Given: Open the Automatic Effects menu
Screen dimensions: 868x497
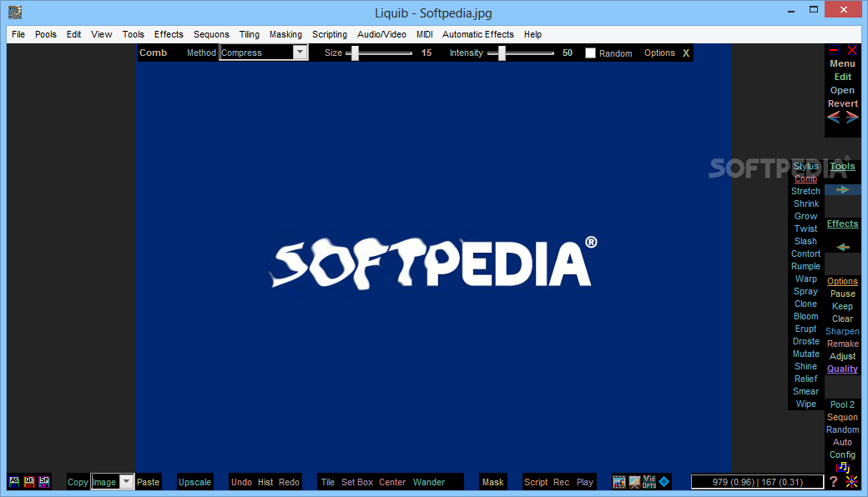Looking at the screenshot, I should point(477,34).
